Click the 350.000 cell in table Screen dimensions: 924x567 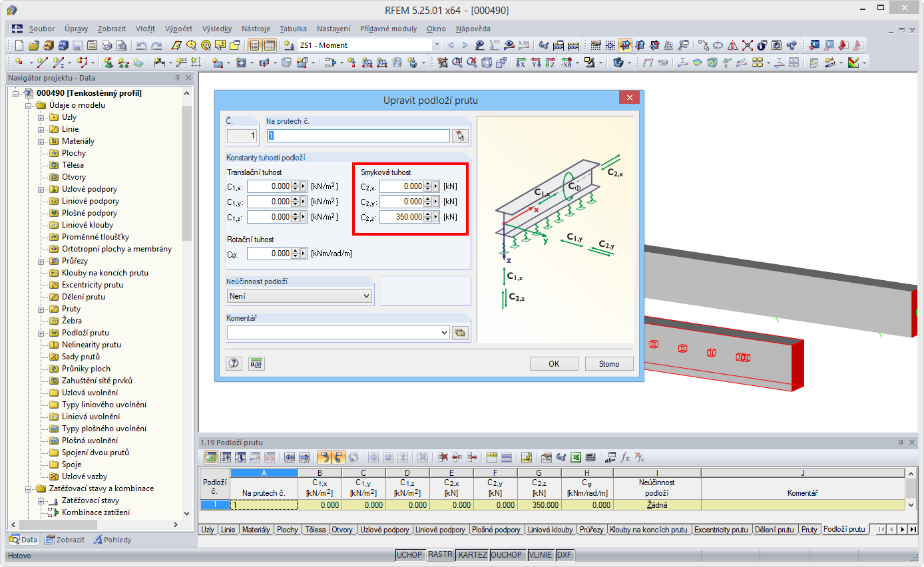(539, 505)
